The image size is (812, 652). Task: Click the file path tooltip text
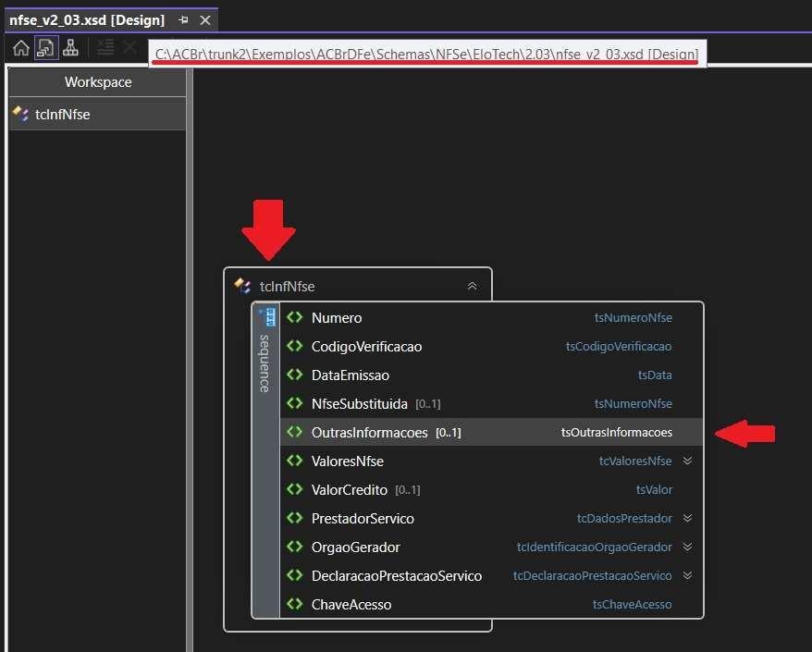427,54
